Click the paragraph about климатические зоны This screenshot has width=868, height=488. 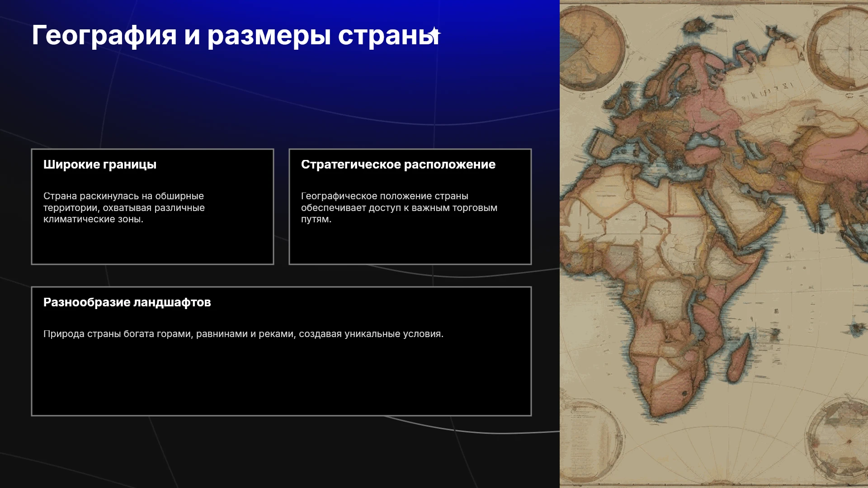(124, 207)
